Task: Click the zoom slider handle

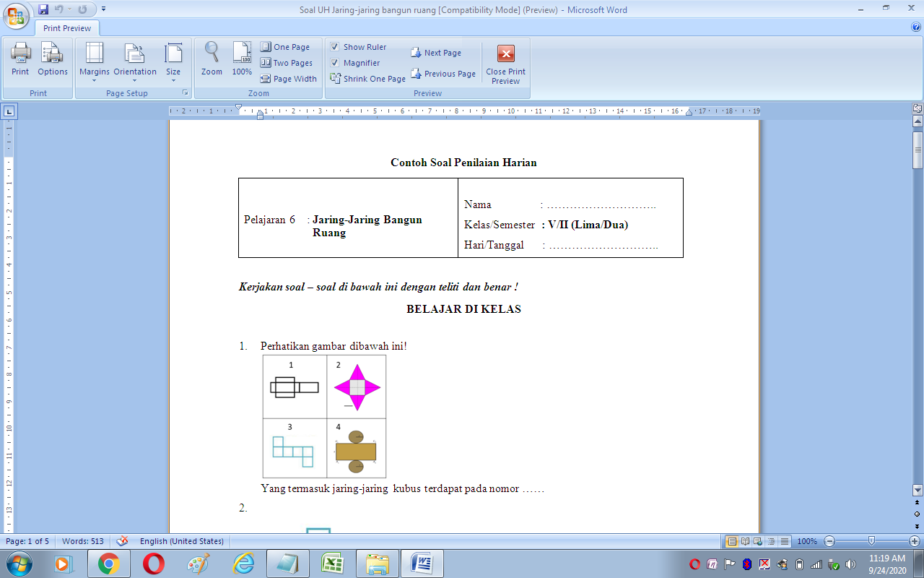Action: tap(871, 541)
